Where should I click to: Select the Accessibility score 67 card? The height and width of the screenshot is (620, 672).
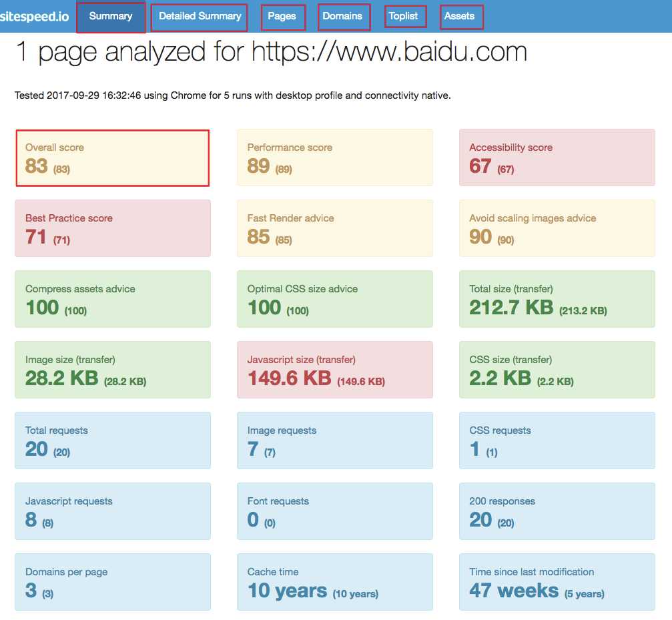pos(557,158)
